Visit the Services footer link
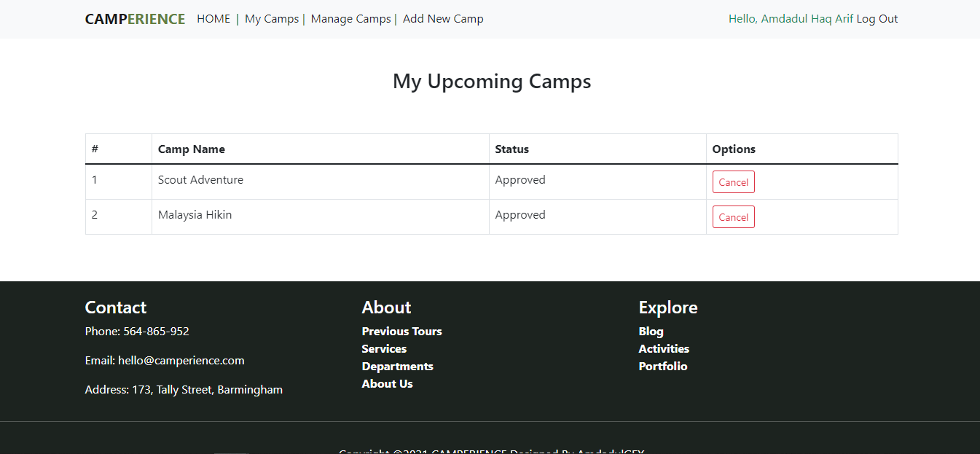The height and width of the screenshot is (454, 980). tap(384, 349)
